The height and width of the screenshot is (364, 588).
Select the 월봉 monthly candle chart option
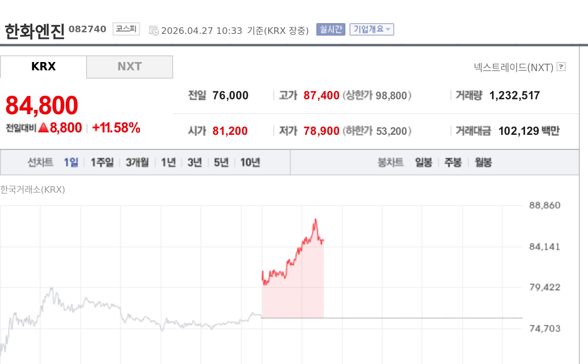[482, 163]
